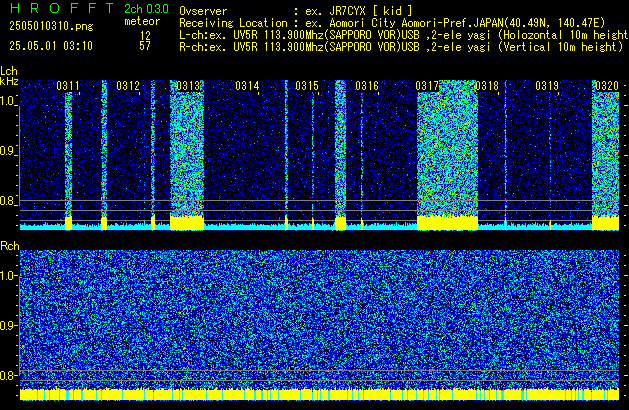The image size is (629, 410).
Task: Click the timestamp '25.05.01 03:10'
Action: pos(51,46)
